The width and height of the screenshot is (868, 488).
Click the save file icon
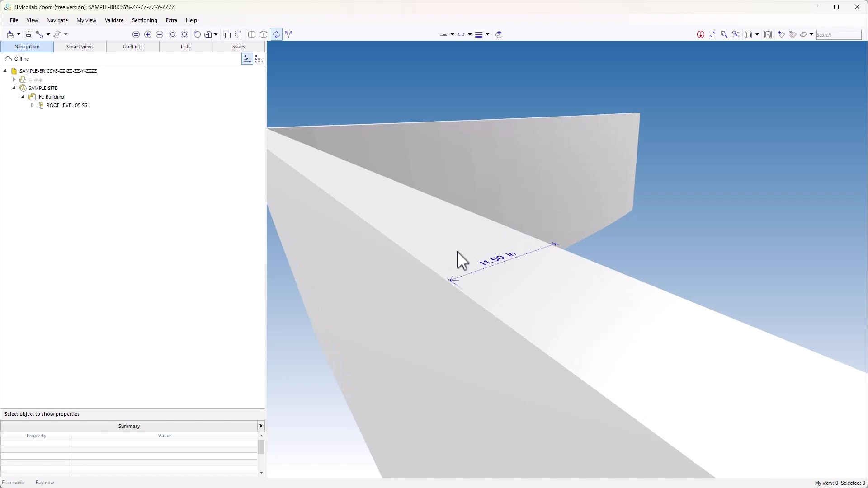[28, 34]
